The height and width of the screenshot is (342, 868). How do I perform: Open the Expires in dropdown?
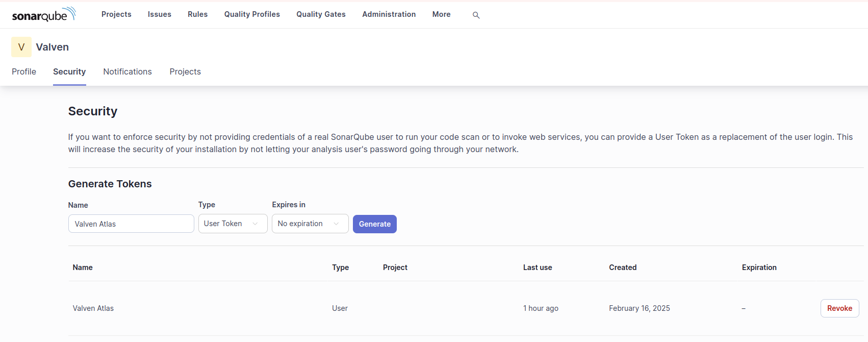point(310,224)
